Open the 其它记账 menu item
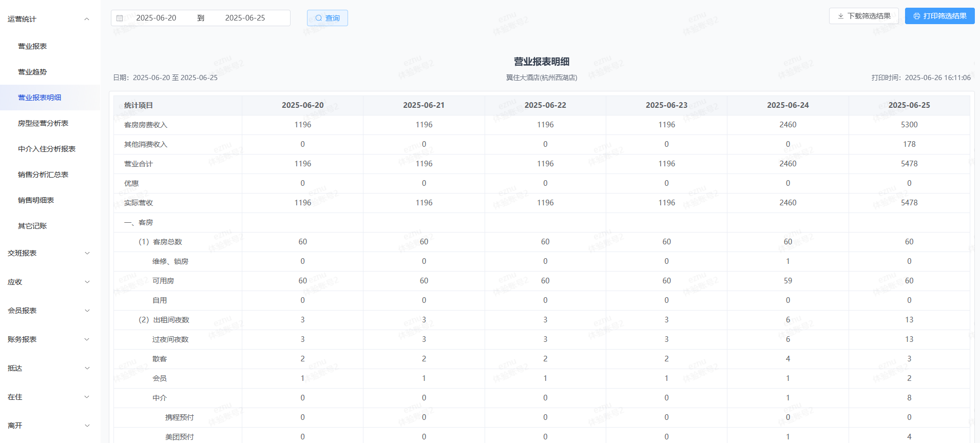980x443 pixels. (x=50, y=226)
